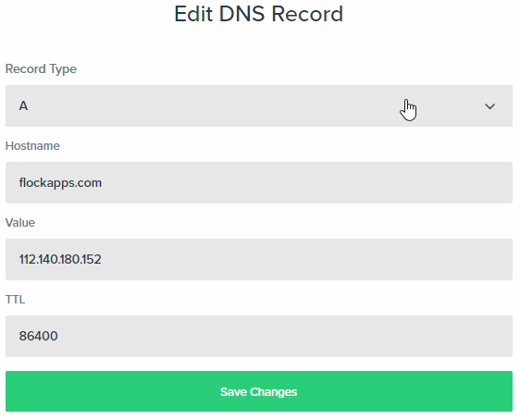Open the Record Type dropdown
Screen dimensions: 520x420
pyautogui.click(x=259, y=105)
